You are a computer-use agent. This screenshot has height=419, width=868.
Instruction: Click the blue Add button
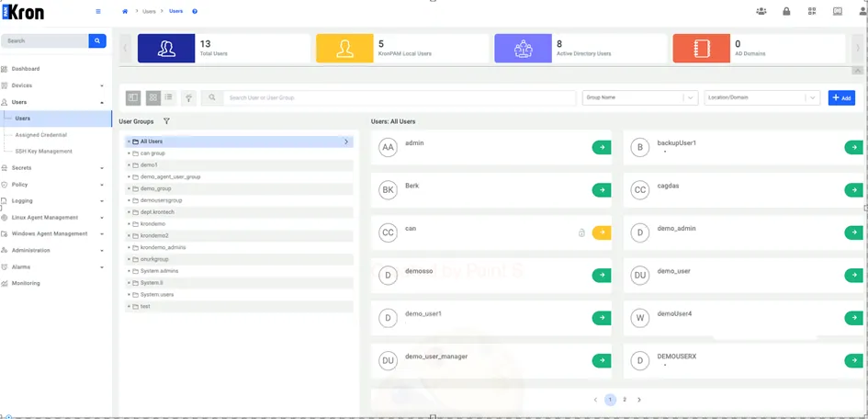click(x=841, y=98)
